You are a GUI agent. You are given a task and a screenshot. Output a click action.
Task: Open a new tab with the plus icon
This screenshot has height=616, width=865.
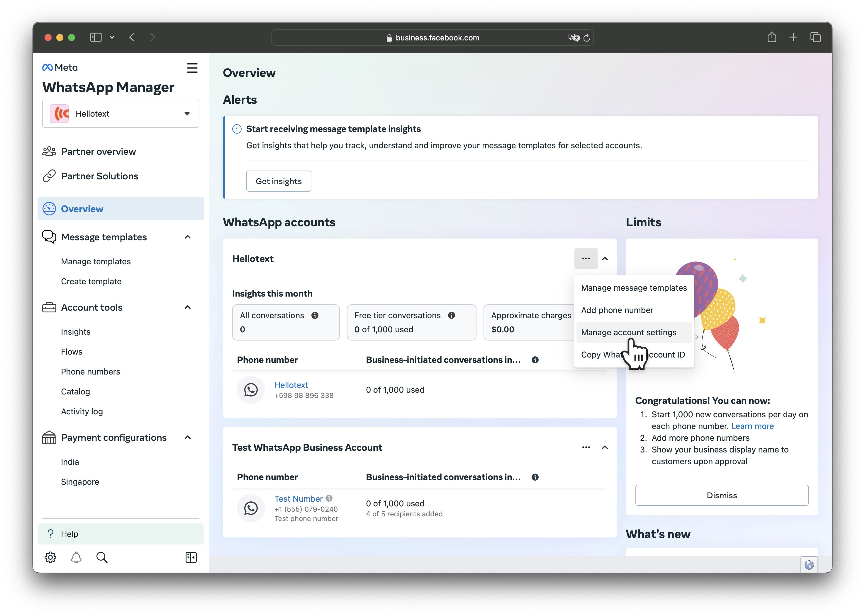(x=793, y=37)
